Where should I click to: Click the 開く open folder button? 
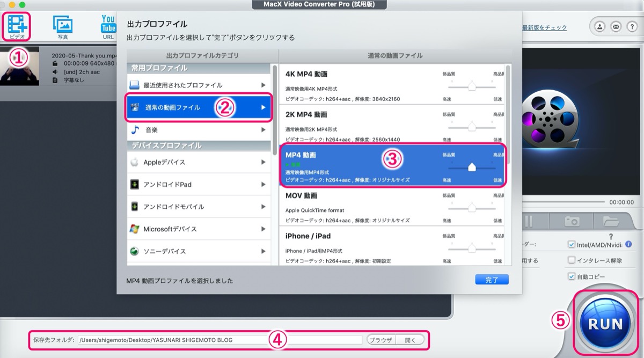point(411,340)
